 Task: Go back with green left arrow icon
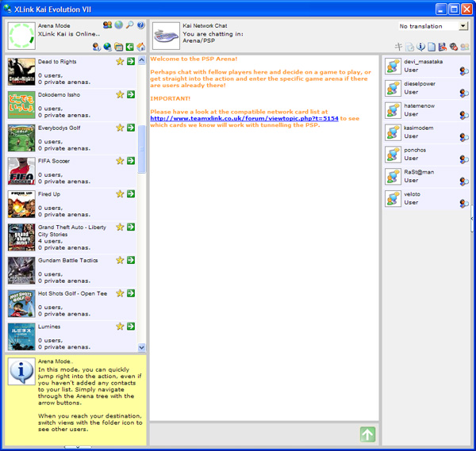coord(129,47)
